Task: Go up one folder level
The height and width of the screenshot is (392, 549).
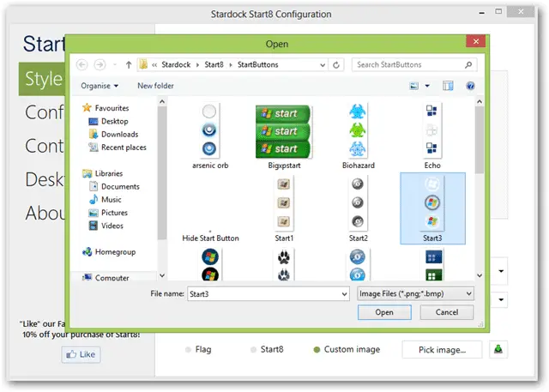Action: point(129,64)
